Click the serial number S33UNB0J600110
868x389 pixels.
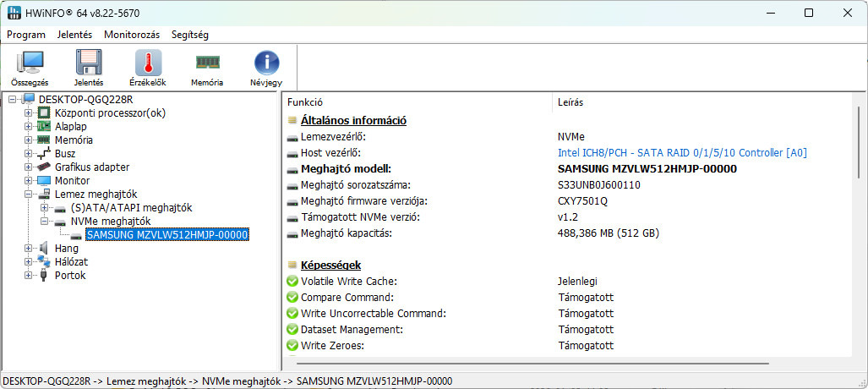(599, 185)
